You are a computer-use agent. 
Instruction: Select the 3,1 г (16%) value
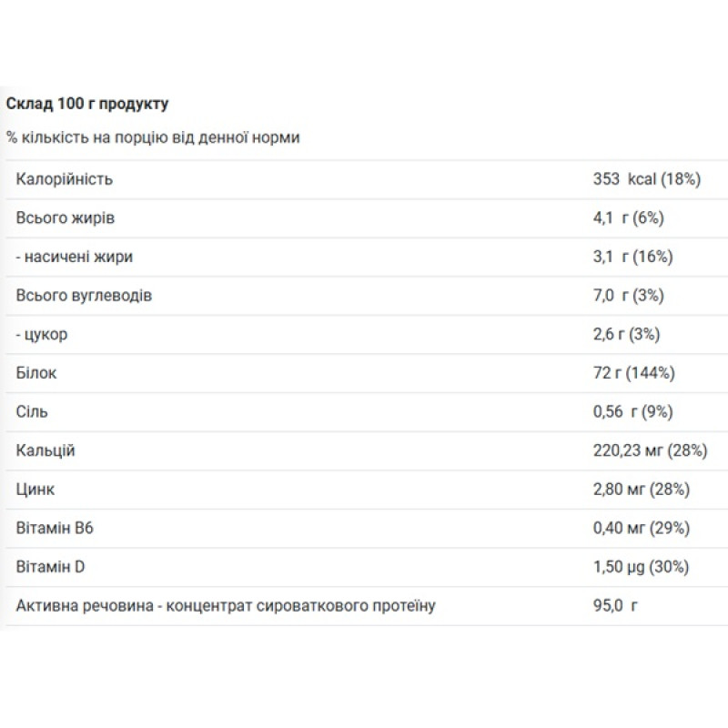click(x=632, y=257)
